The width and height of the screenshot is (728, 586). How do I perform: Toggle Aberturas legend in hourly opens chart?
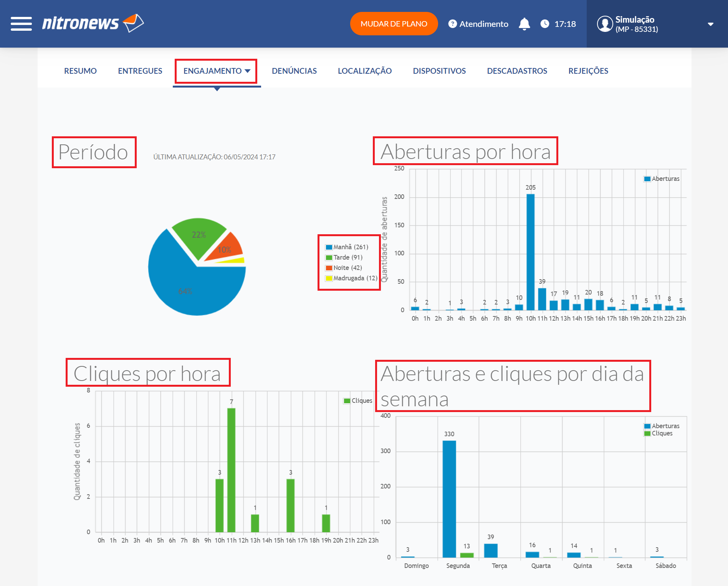click(662, 179)
